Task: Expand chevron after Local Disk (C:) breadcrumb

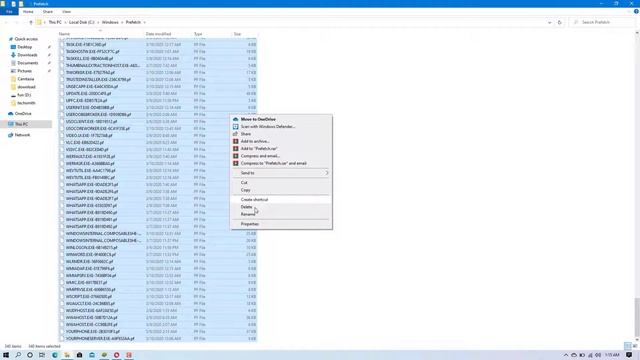Action: pyautogui.click(x=98, y=22)
